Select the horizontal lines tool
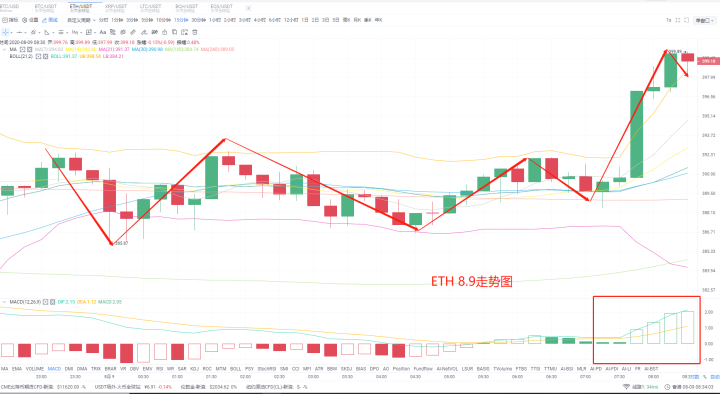 pos(61,32)
